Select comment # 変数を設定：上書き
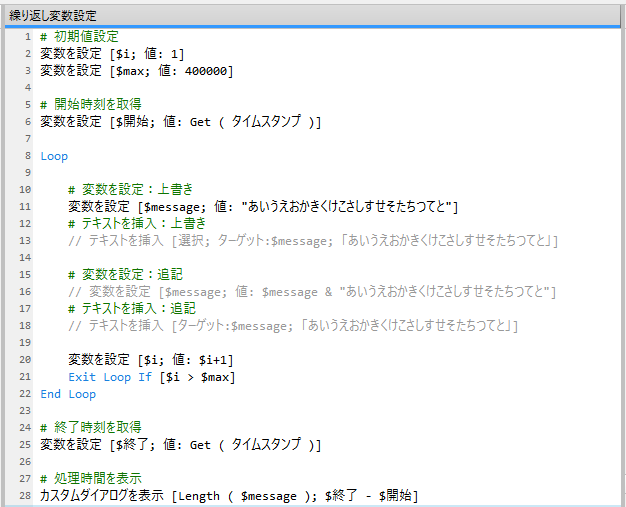 (131, 189)
